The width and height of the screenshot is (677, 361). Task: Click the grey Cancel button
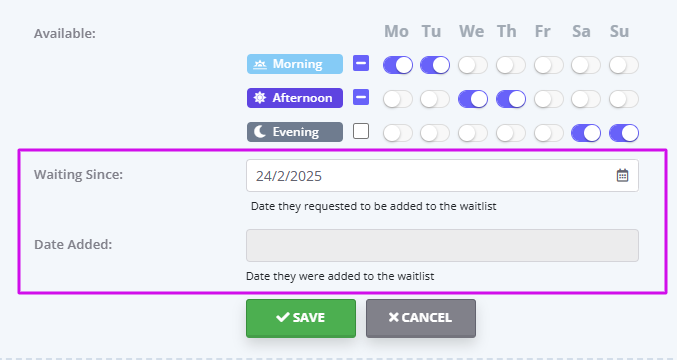pyautogui.click(x=421, y=318)
